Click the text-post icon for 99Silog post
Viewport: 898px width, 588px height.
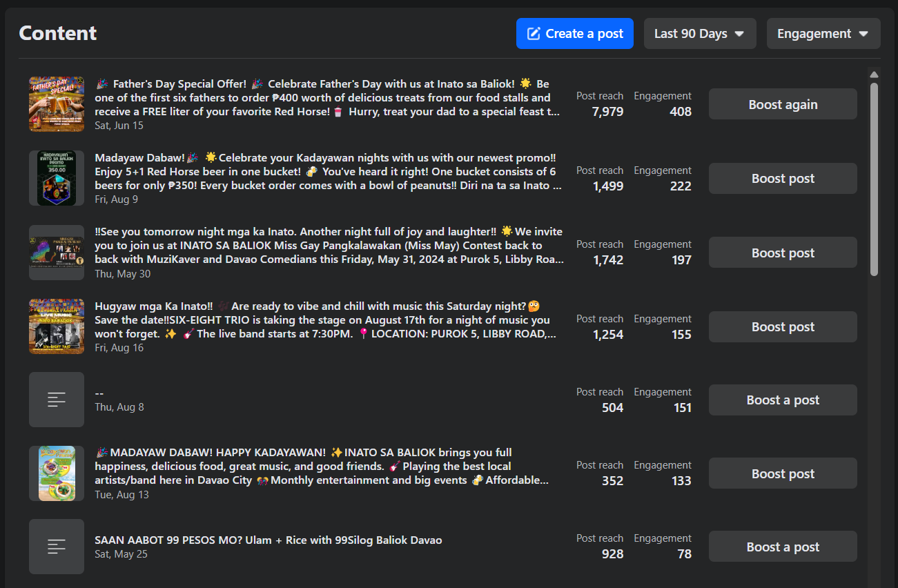point(57,547)
